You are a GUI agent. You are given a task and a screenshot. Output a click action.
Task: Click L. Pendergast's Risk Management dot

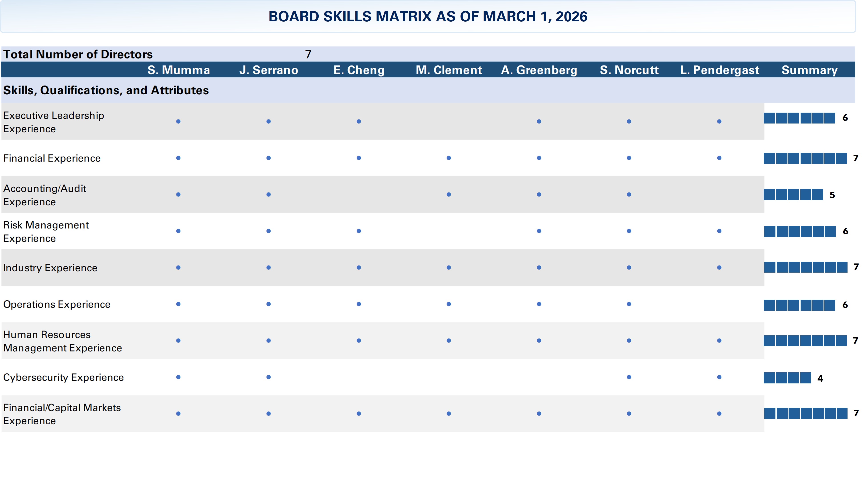coord(719,231)
